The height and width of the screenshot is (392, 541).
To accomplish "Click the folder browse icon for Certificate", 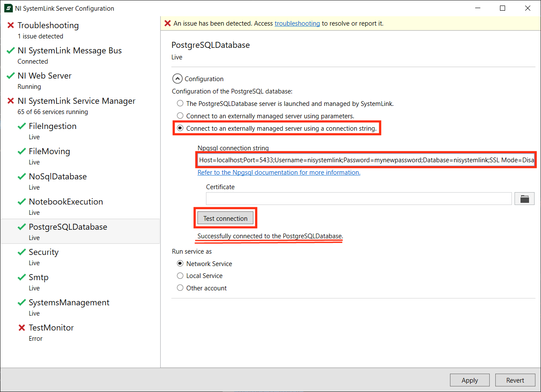I will tap(524, 199).
